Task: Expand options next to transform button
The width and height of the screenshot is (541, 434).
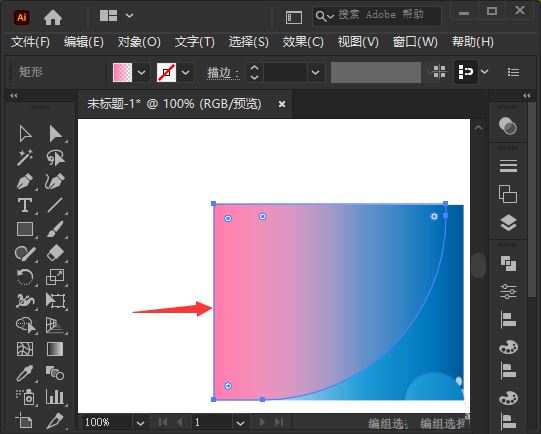Action: coord(484,72)
